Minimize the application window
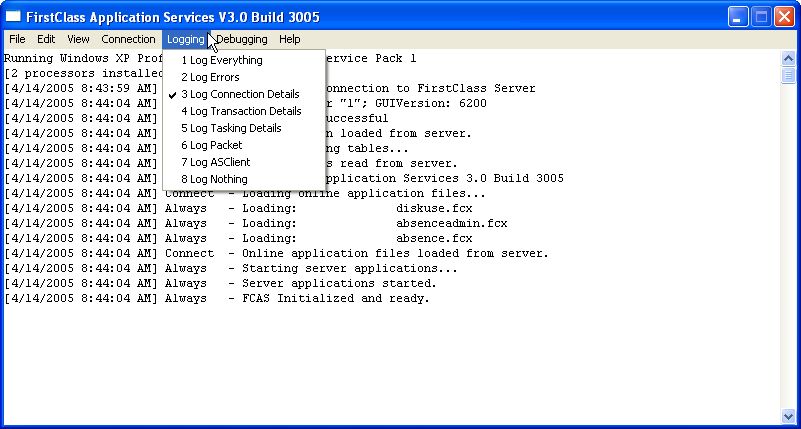 click(x=737, y=16)
